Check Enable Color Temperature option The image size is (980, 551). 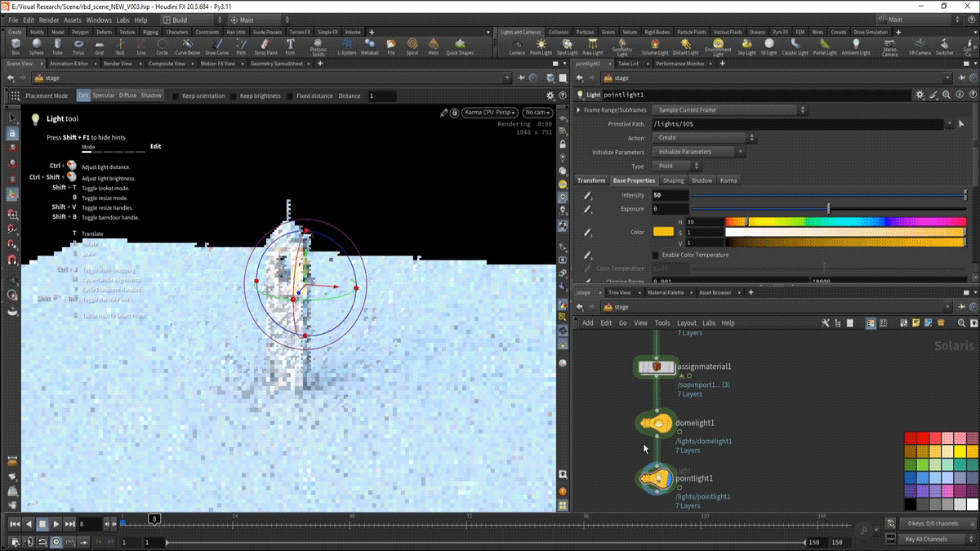(x=655, y=255)
